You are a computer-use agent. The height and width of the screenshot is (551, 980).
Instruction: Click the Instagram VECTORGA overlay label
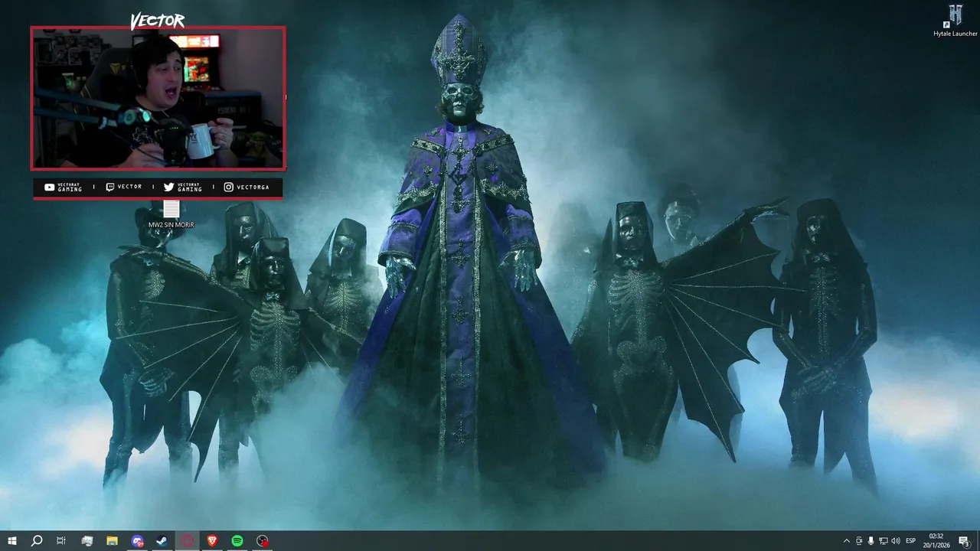(x=247, y=187)
